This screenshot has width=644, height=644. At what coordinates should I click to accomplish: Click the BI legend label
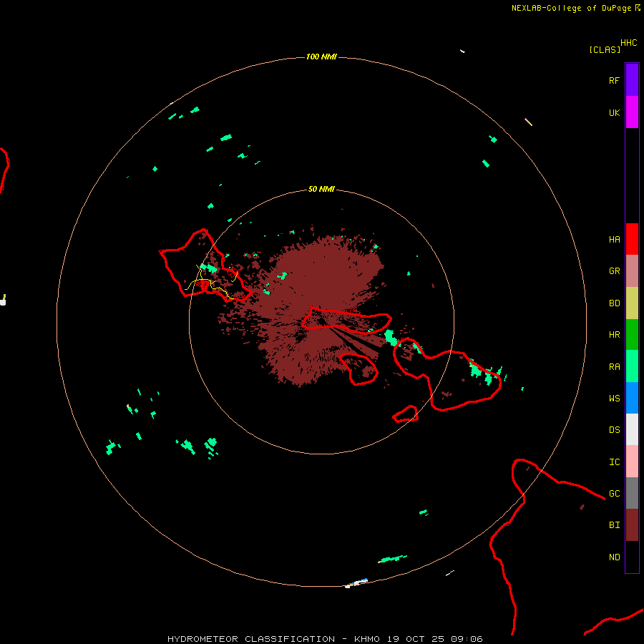pyautogui.click(x=614, y=525)
